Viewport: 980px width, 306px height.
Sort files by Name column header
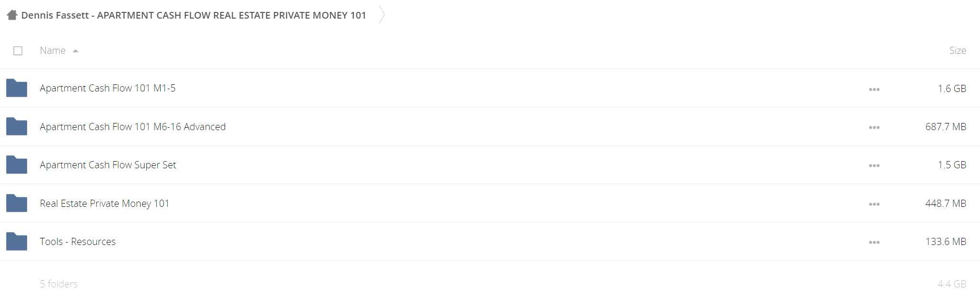click(x=53, y=51)
